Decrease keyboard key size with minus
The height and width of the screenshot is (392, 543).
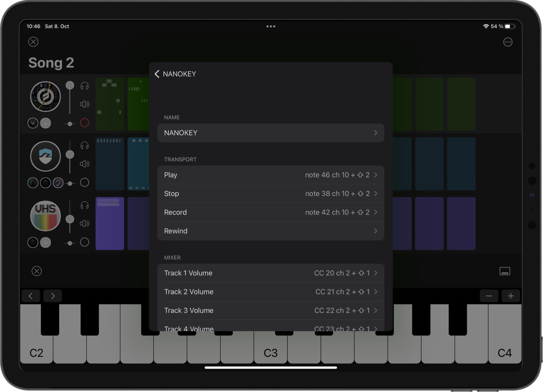click(489, 296)
